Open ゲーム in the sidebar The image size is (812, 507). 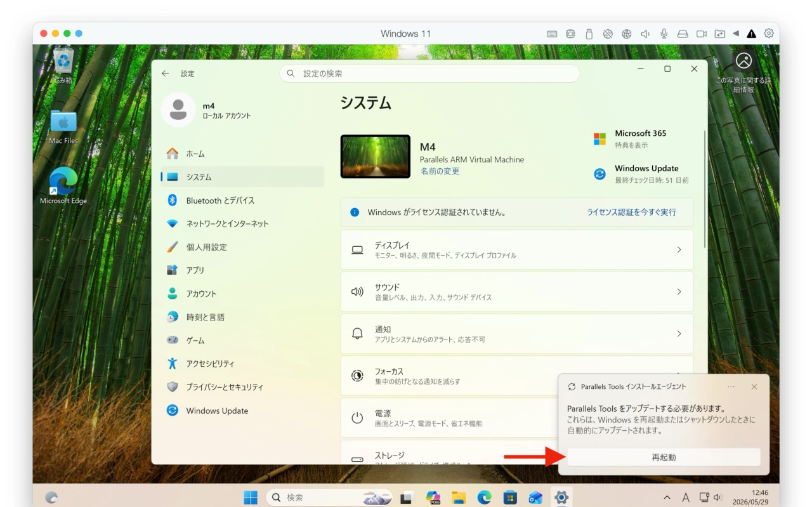[242, 341]
